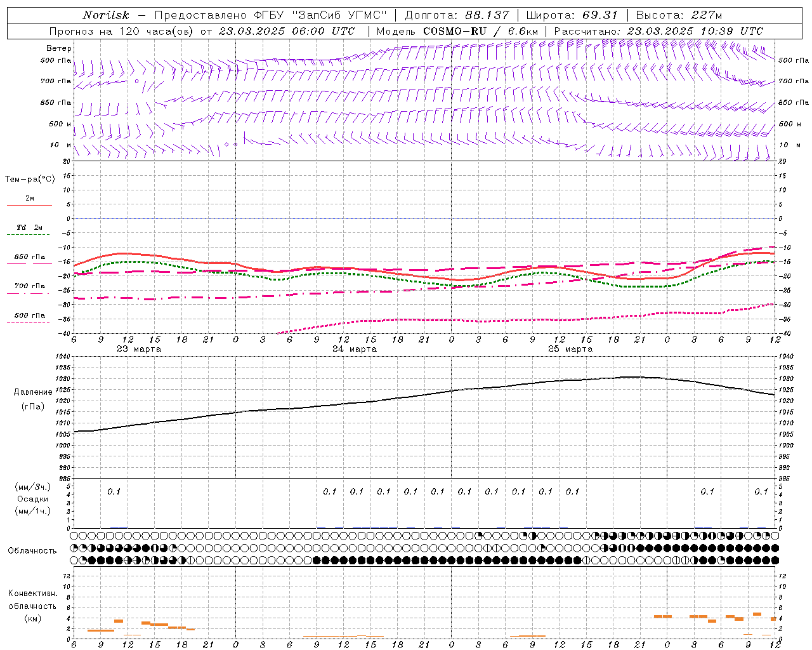Select the "Долгота: 88.137" longitude value
This screenshot has width=812, height=650.
[457, 15]
